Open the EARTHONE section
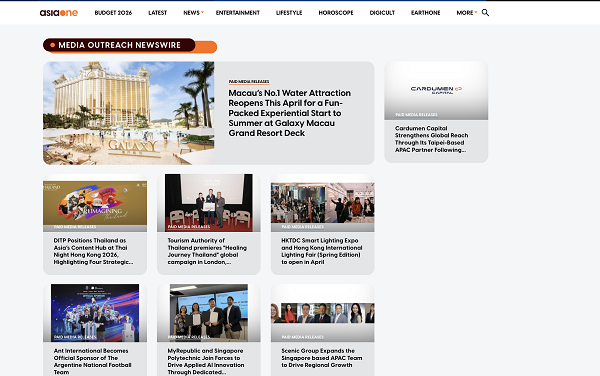The height and width of the screenshot is (376, 600). click(426, 13)
